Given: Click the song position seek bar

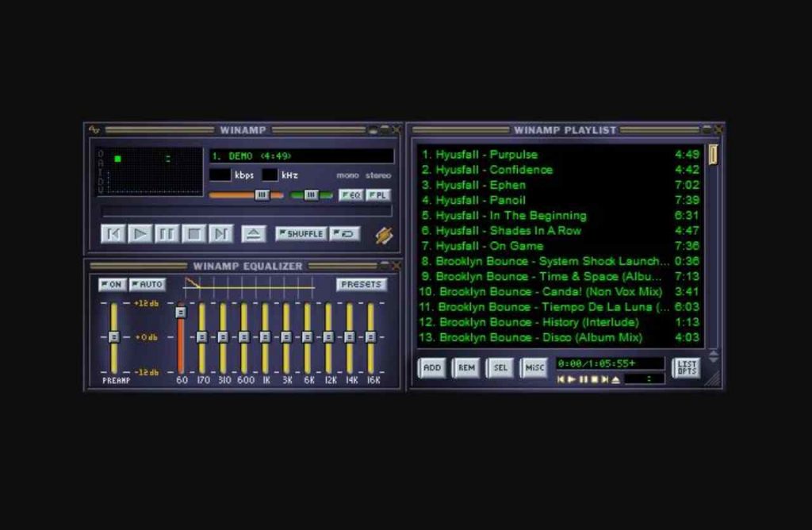Looking at the screenshot, I should click(x=247, y=211).
